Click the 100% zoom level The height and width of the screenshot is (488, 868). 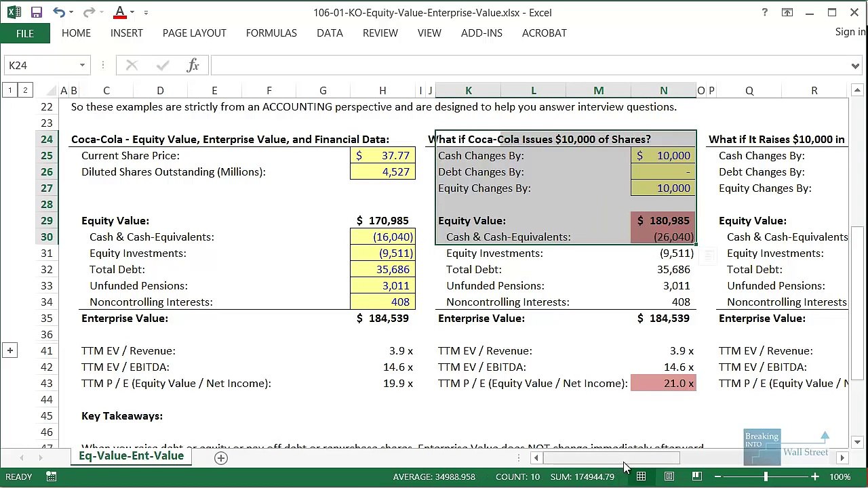click(x=840, y=477)
